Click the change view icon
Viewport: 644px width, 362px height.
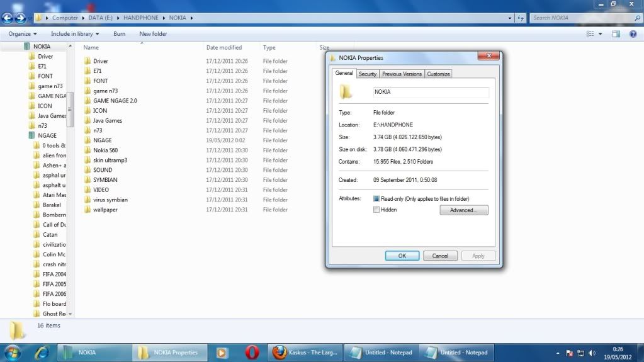[590, 34]
